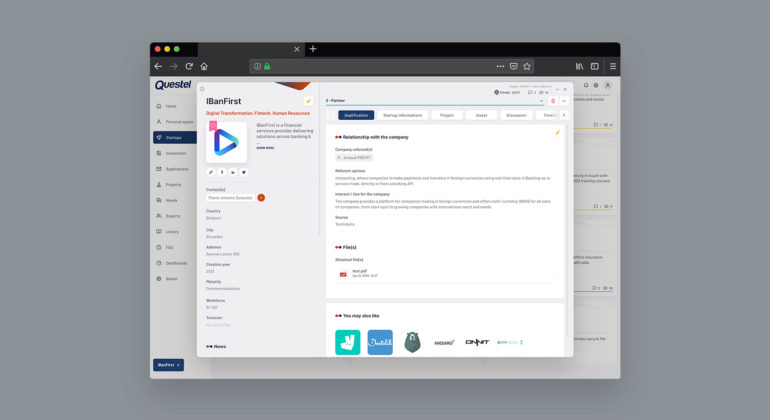
Task: Click the pencil edit icon beside IBanFirst
Action: pyautogui.click(x=308, y=101)
